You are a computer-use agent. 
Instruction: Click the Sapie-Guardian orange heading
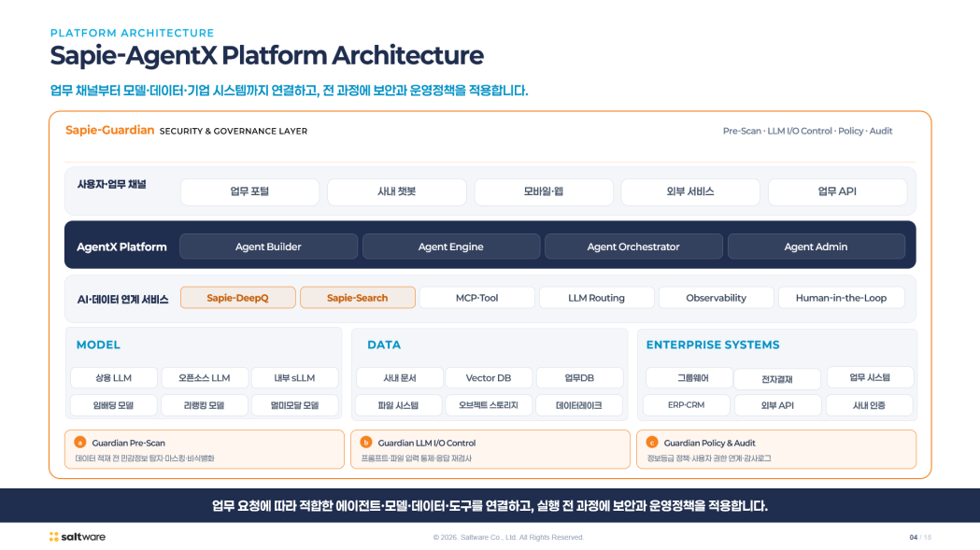(110, 130)
